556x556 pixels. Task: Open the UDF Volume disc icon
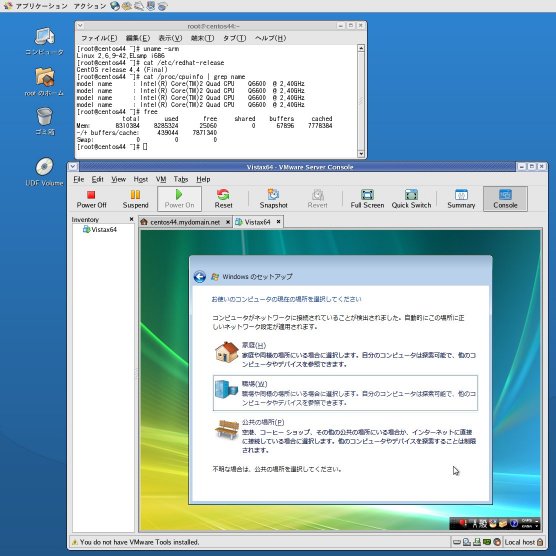click(44, 172)
